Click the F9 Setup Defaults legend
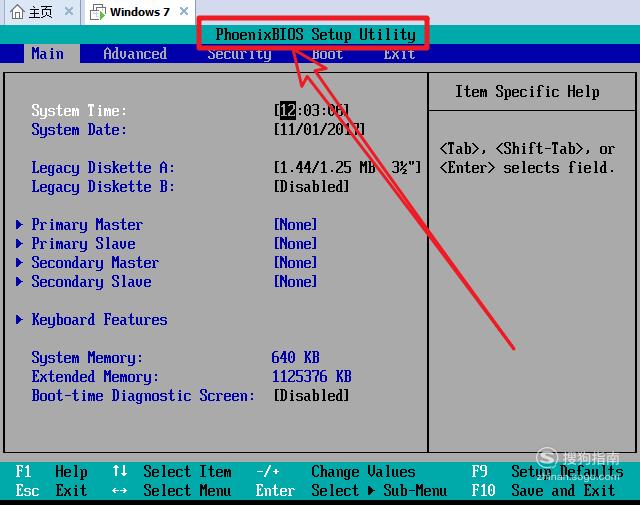This screenshot has height=505, width=640. (x=548, y=472)
